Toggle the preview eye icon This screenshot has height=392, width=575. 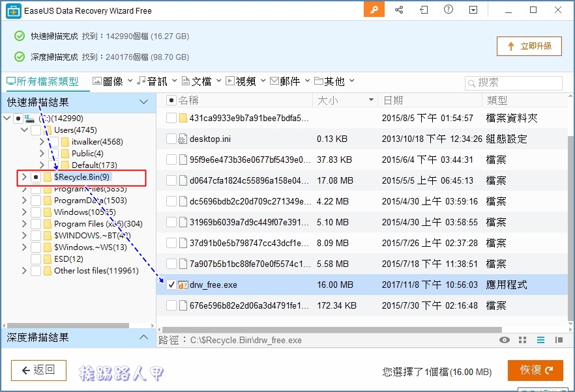click(x=505, y=340)
